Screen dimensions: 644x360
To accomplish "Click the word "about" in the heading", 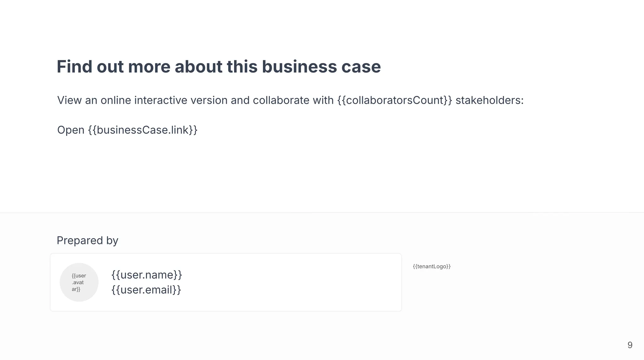I will (x=198, y=67).
